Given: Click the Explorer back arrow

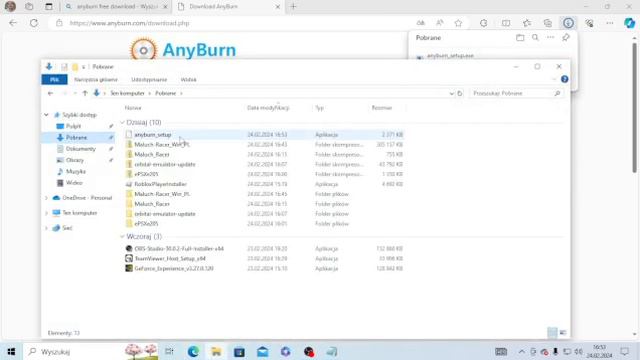Looking at the screenshot, I should [x=50, y=93].
